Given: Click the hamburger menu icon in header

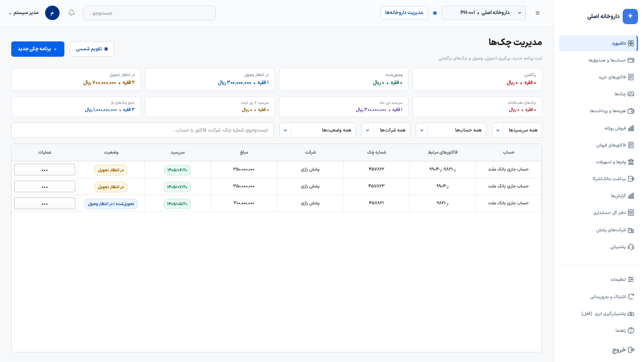Looking at the screenshot, I should pyautogui.click(x=537, y=13).
